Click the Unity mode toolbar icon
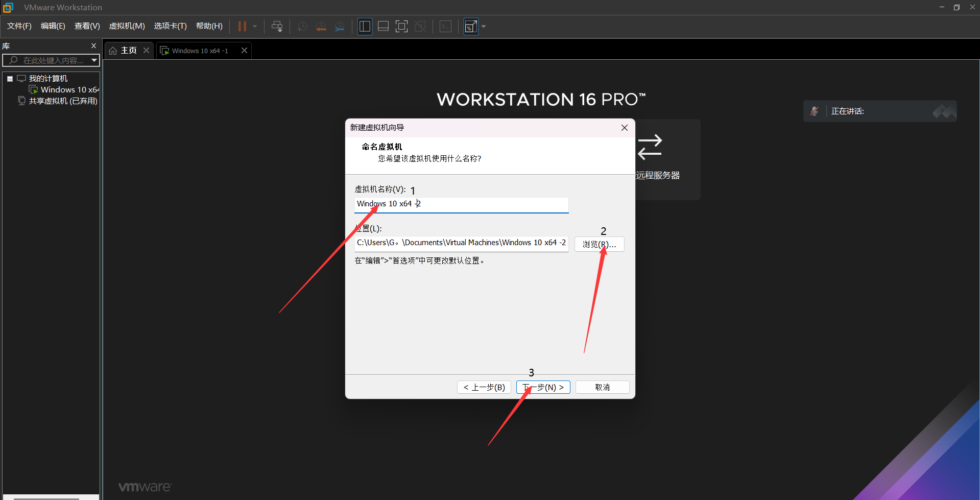 tap(420, 27)
